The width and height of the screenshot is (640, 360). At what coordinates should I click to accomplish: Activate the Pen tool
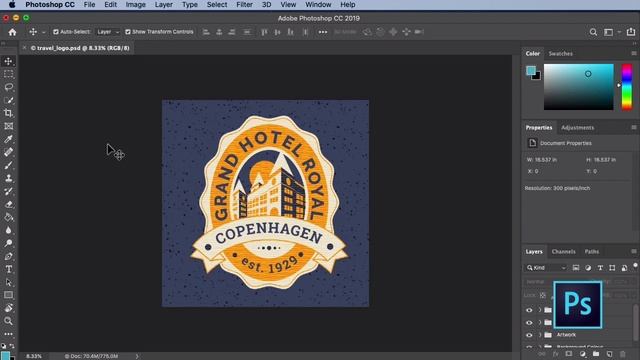(8, 256)
